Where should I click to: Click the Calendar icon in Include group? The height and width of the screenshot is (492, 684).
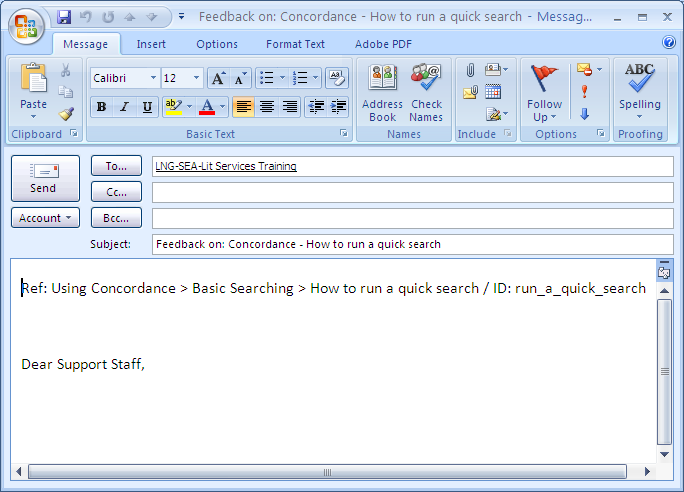point(493,92)
